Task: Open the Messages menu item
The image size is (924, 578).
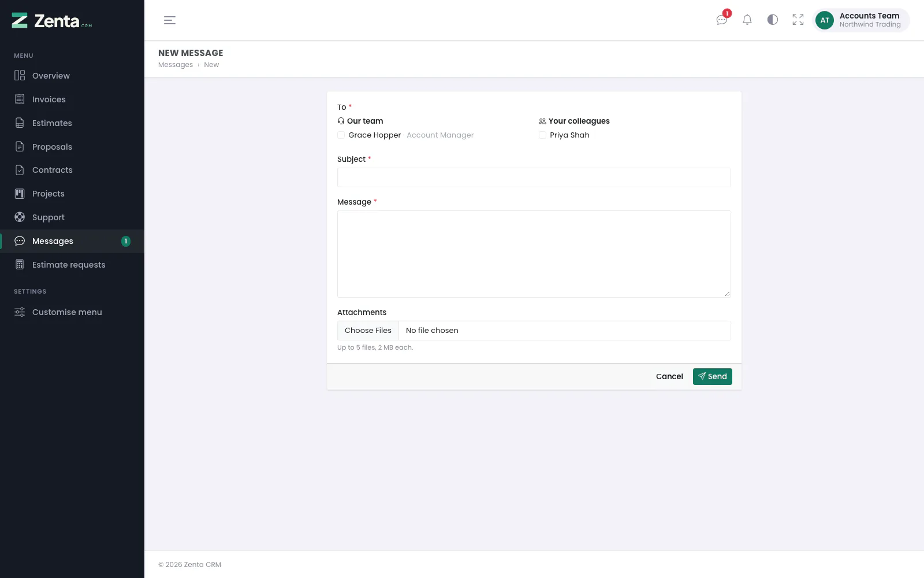Action: (72, 241)
